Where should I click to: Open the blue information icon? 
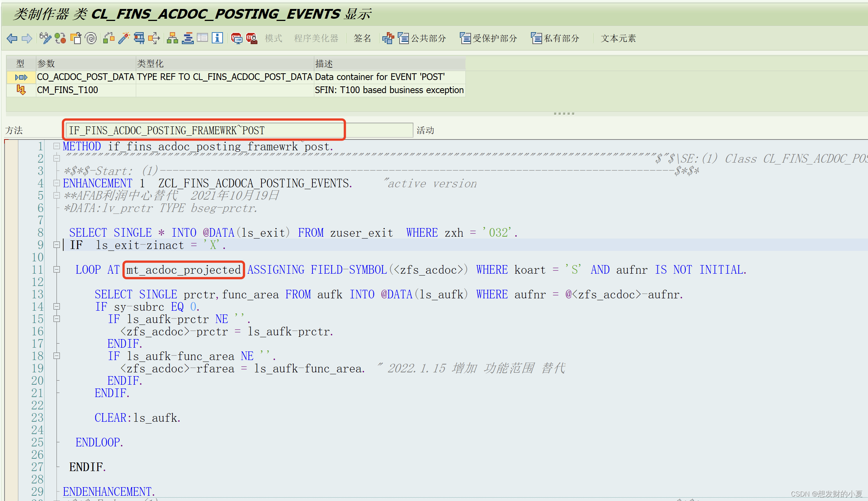[217, 38]
